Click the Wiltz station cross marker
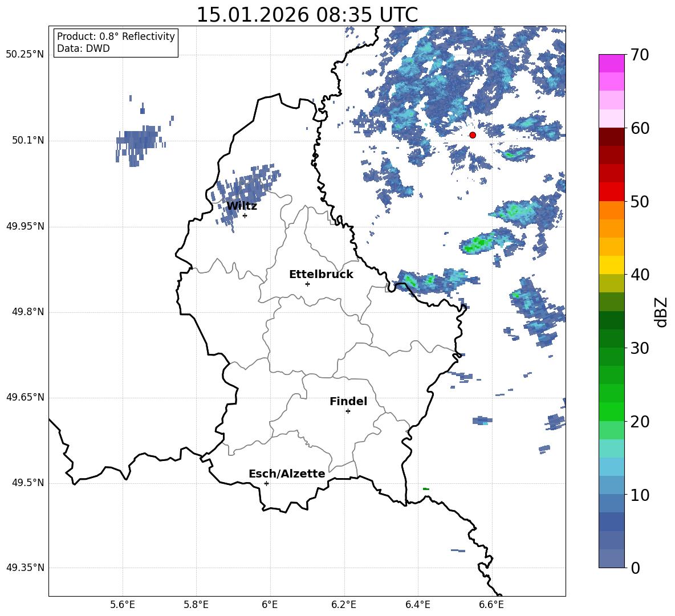The height and width of the screenshot is (616, 675). coord(245,215)
